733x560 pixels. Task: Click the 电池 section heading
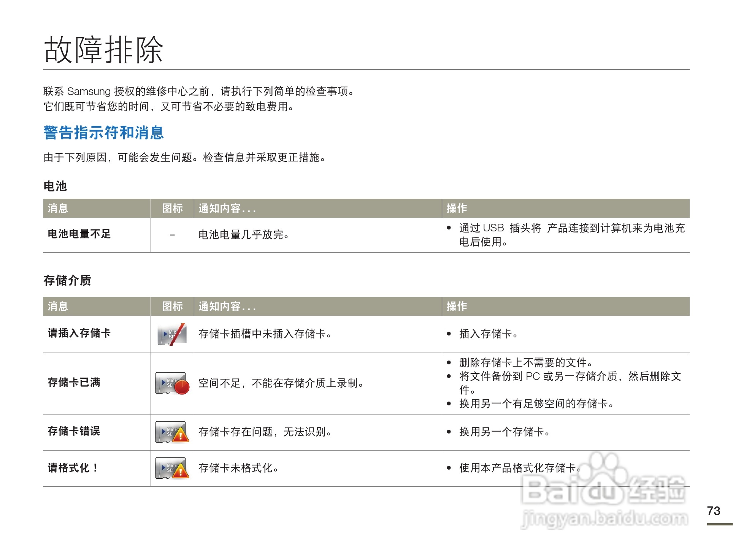[55, 186]
